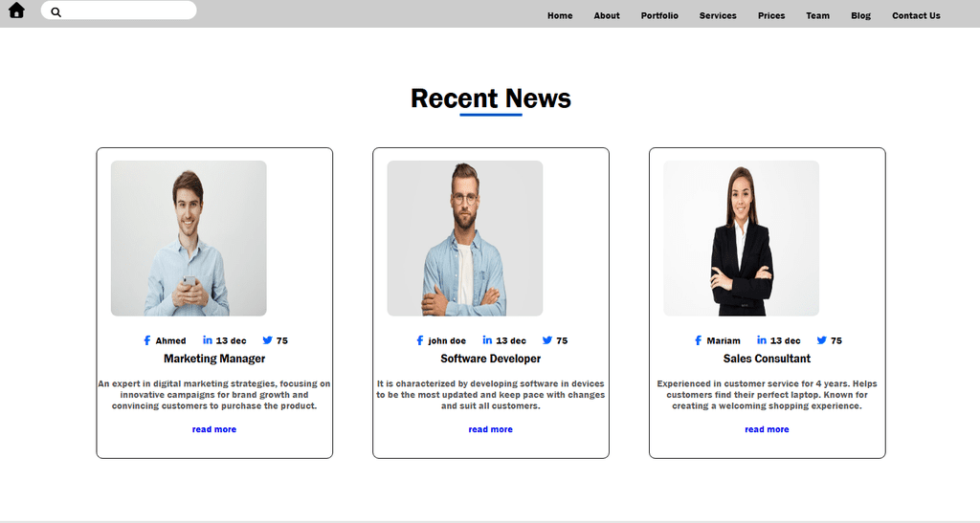Focus the header search input field
This screenshot has height=523, width=980.
[x=119, y=10]
